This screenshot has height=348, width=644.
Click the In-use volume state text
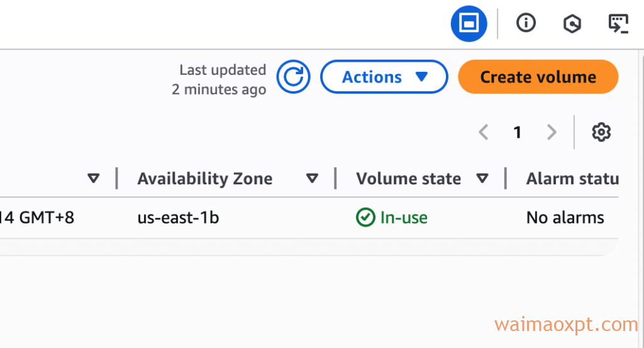click(404, 218)
